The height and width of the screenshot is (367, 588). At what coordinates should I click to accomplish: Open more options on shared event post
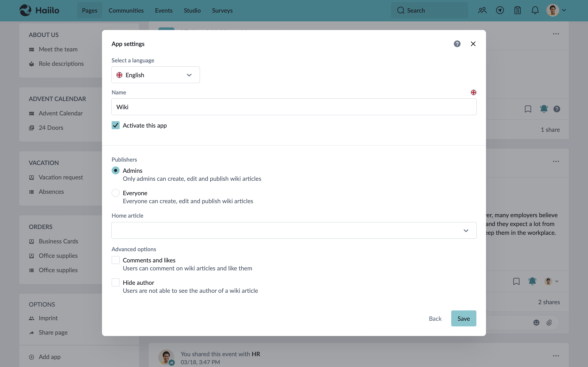coord(556,356)
